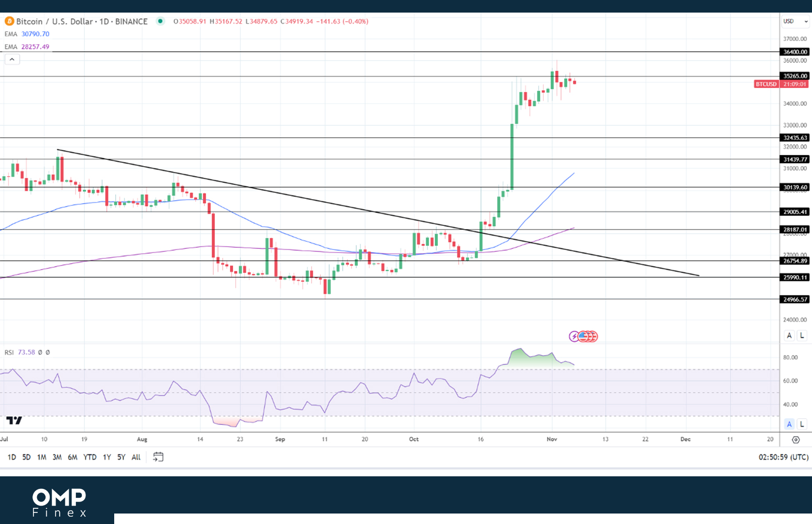Click the 29005.41 price level label
The width and height of the screenshot is (812, 524).
795,212
